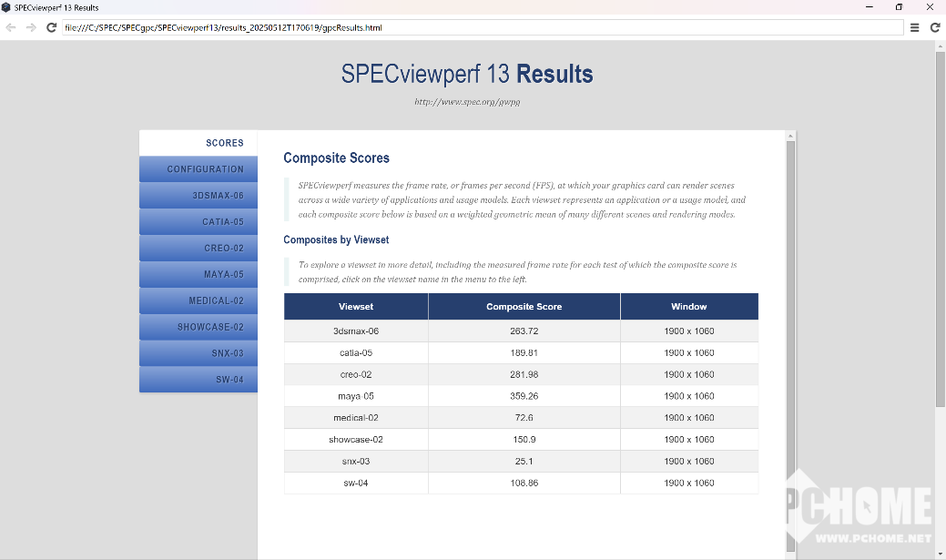Click the page scrollbar down arrow
The image size is (946, 560).
(x=941, y=554)
